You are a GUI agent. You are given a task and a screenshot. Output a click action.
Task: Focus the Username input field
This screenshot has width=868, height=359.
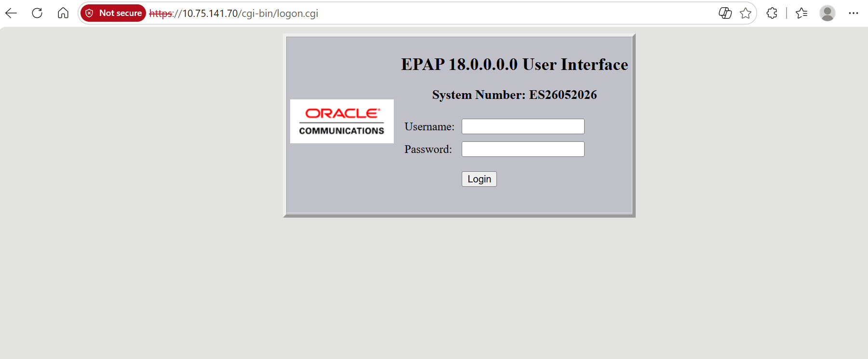[x=523, y=126]
